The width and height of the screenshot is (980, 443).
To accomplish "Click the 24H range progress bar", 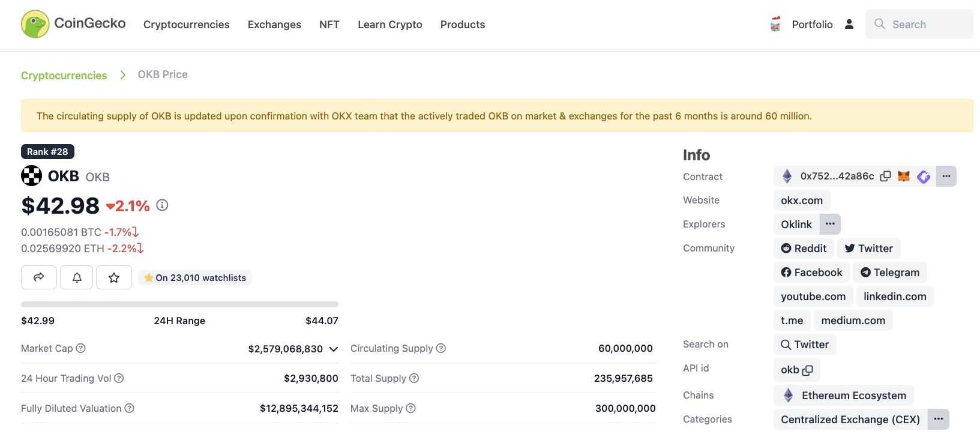I will click(179, 304).
